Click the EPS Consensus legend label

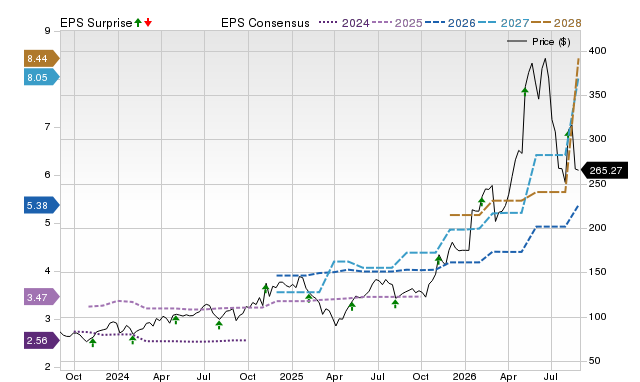265,23
